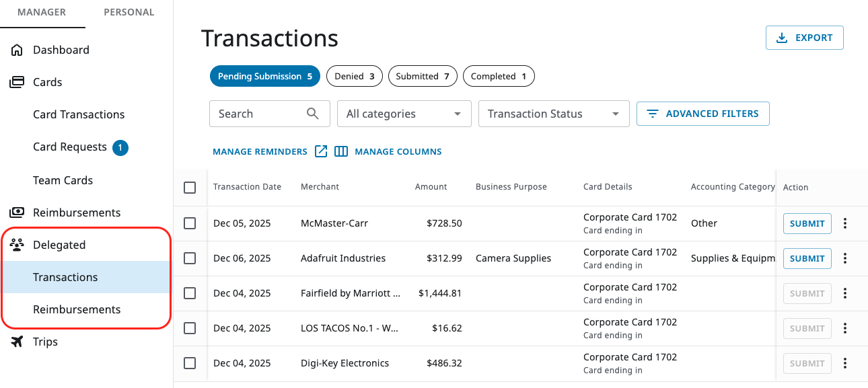Expand the All categories dropdown
The image size is (868, 388).
click(x=404, y=114)
